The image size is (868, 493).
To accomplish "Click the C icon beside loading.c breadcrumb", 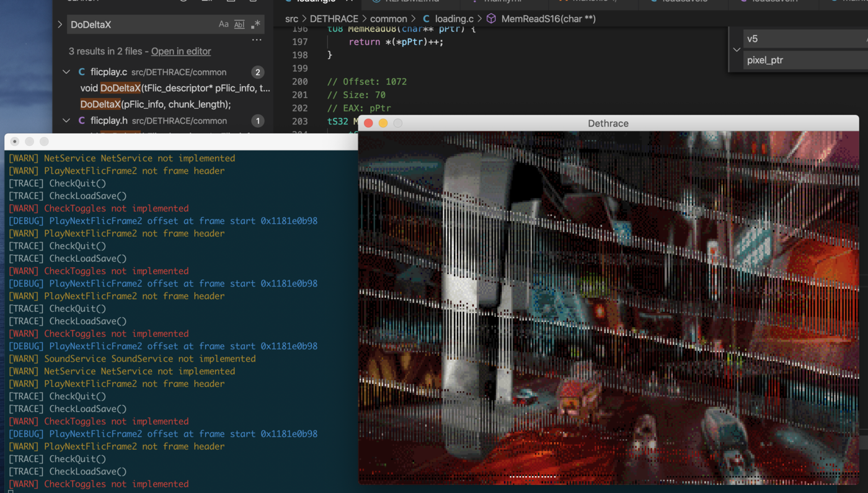I will click(x=426, y=19).
